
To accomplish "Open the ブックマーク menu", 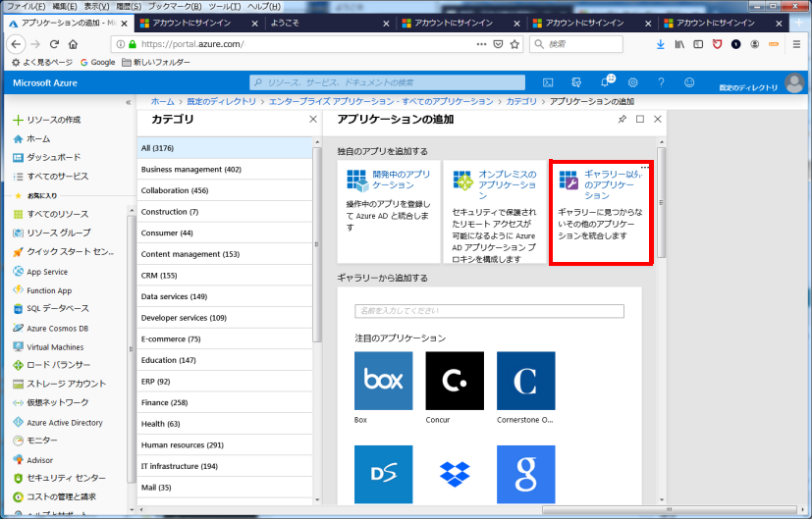I will pyautogui.click(x=175, y=6).
